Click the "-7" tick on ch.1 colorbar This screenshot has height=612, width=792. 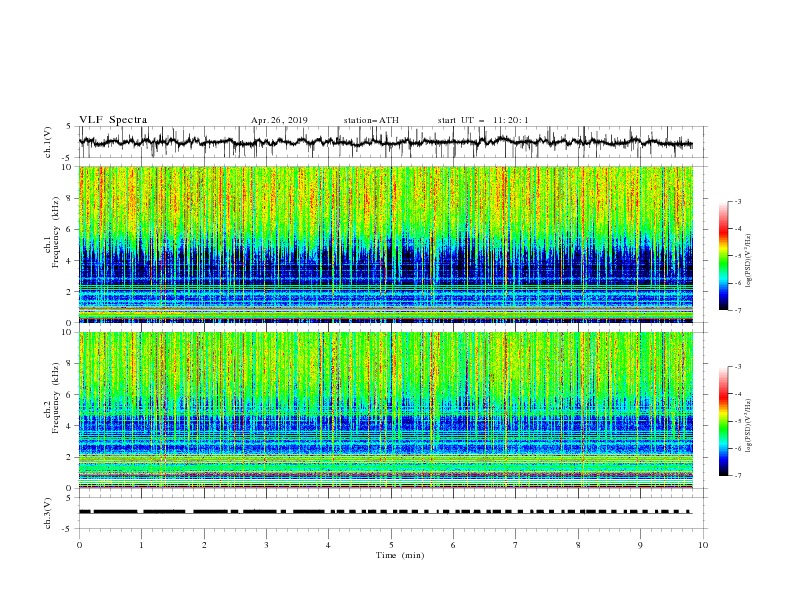(737, 310)
